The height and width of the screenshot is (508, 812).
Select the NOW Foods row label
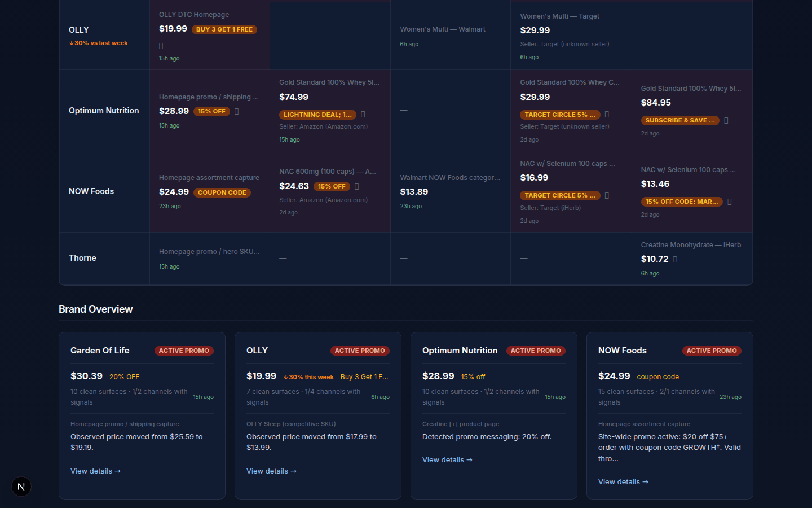(91, 191)
